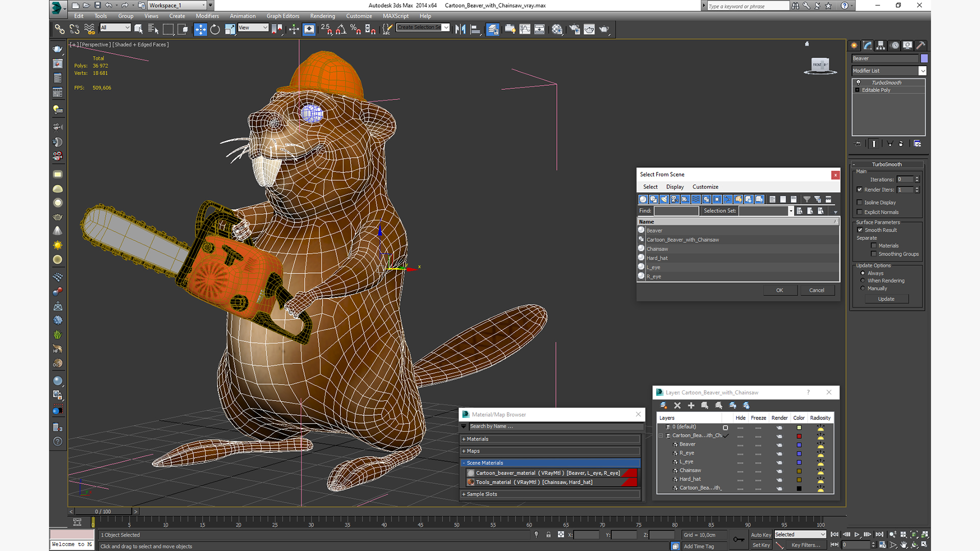Toggle Display Cameras filter in Select From Scene
980x551 pixels.
(x=675, y=199)
